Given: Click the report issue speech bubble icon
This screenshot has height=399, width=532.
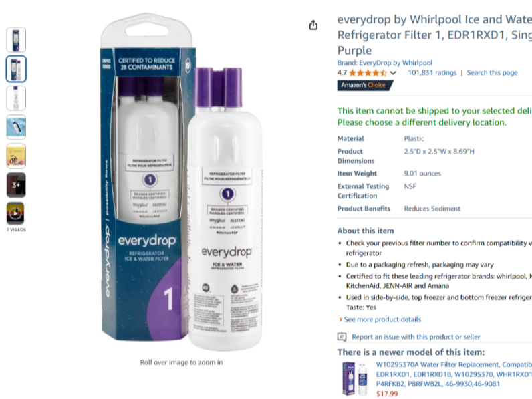Looking at the screenshot, I should 342,337.
